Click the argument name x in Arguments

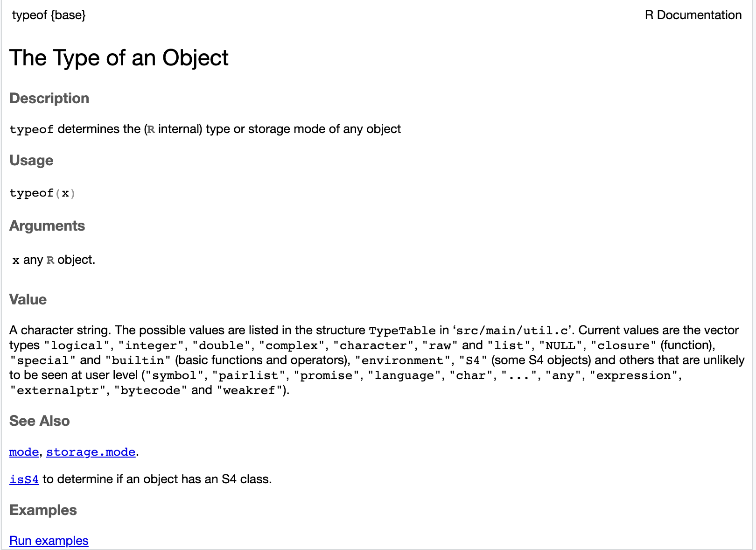[x=16, y=260]
